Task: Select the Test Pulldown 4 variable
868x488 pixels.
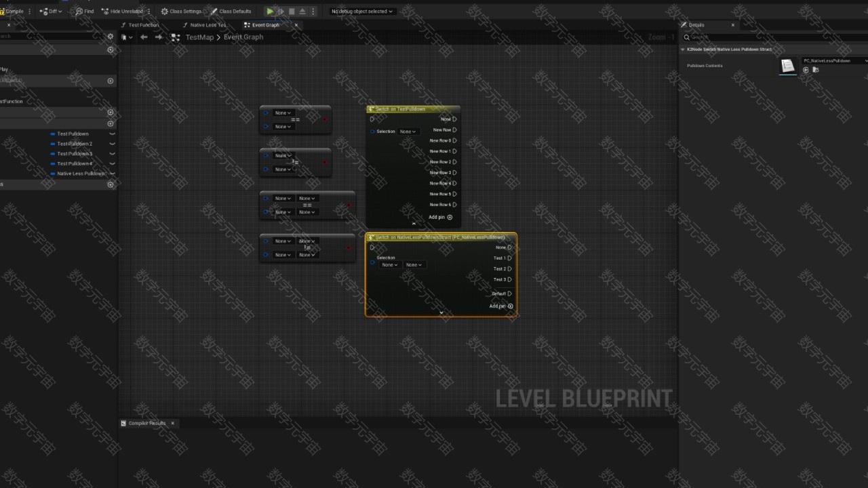Action: pos(75,163)
